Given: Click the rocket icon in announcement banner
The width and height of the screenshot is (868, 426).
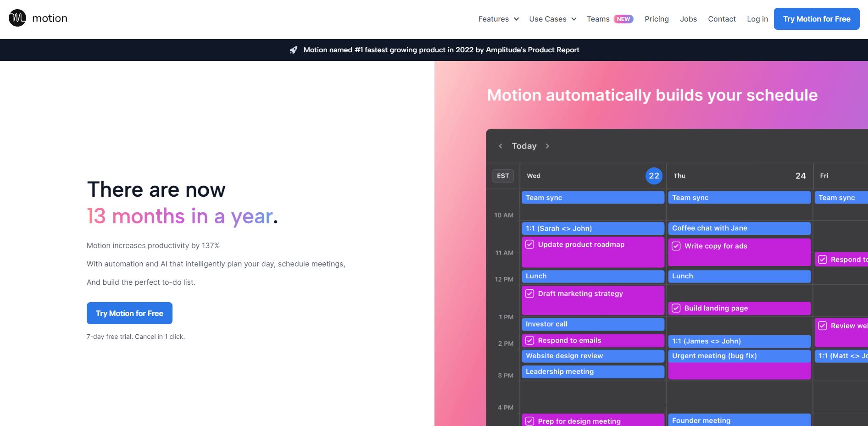Looking at the screenshot, I should [x=294, y=50].
